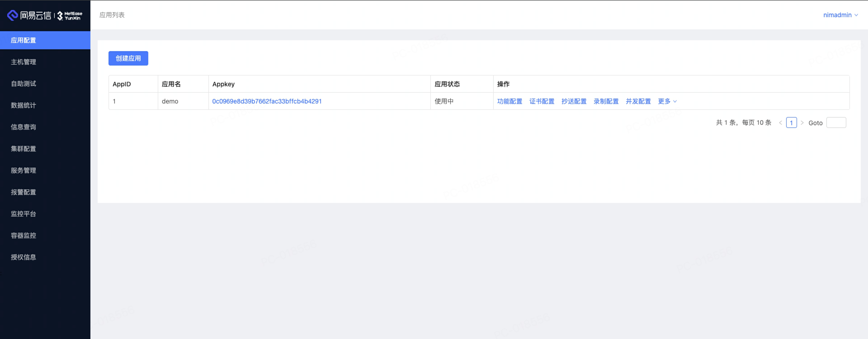Image resolution: width=868 pixels, height=339 pixels.
Task: Expand the 更多 actions dropdown
Action: click(x=667, y=101)
